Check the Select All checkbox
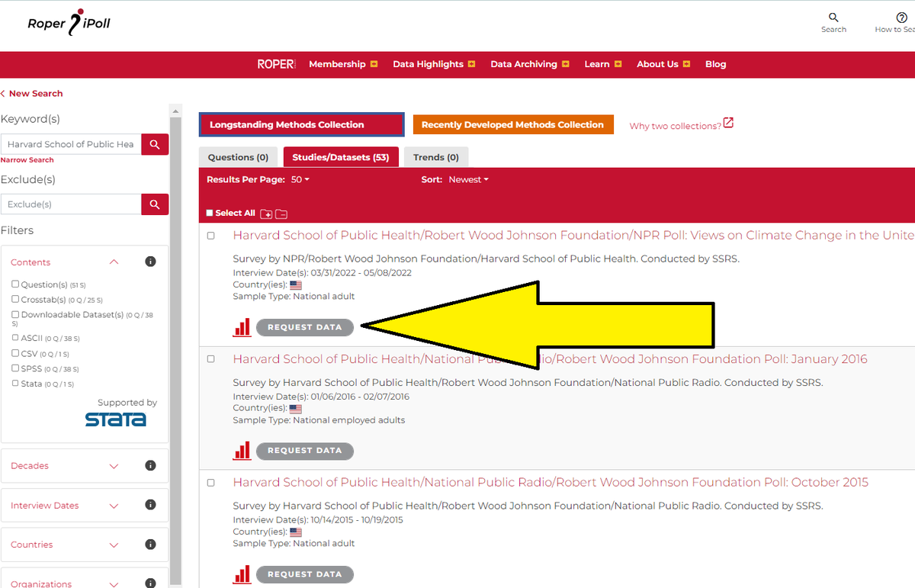The width and height of the screenshot is (915, 588). pos(208,214)
